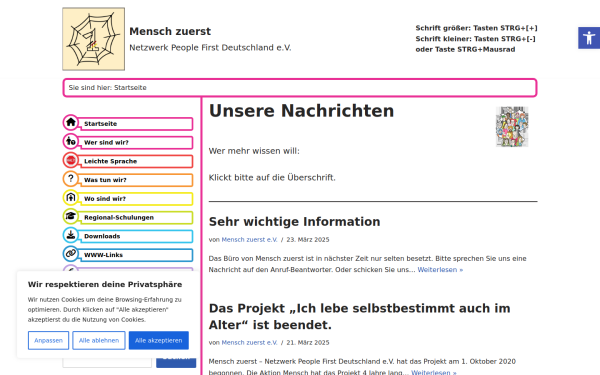Open the Wer sind wir? menu item
The height and width of the screenshot is (375, 600).
click(x=136, y=143)
